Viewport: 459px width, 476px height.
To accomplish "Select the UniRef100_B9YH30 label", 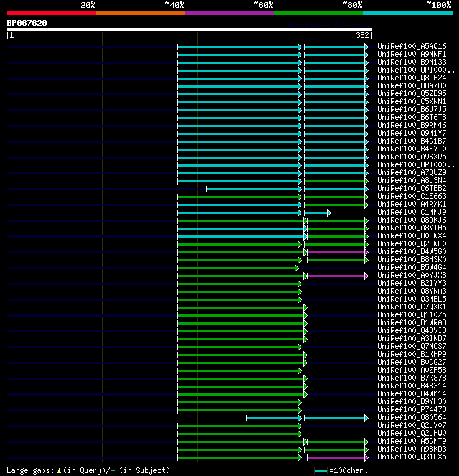I will (412, 401).
